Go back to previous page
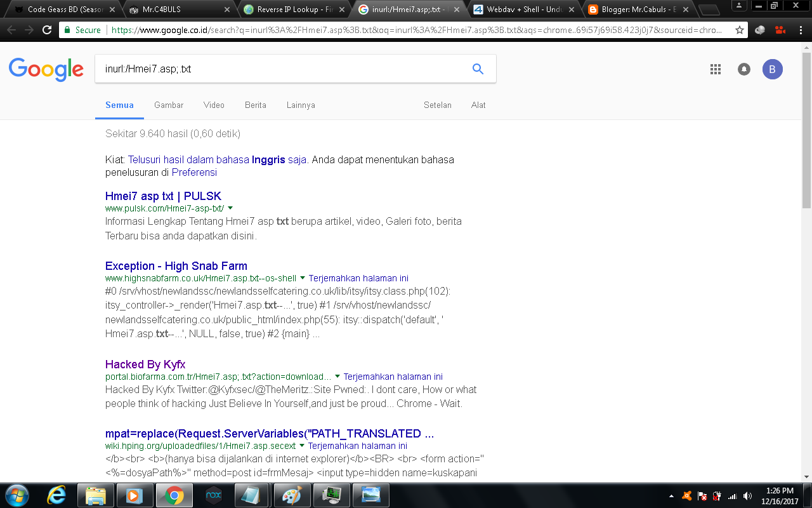The height and width of the screenshot is (508, 812). pos(11,30)
